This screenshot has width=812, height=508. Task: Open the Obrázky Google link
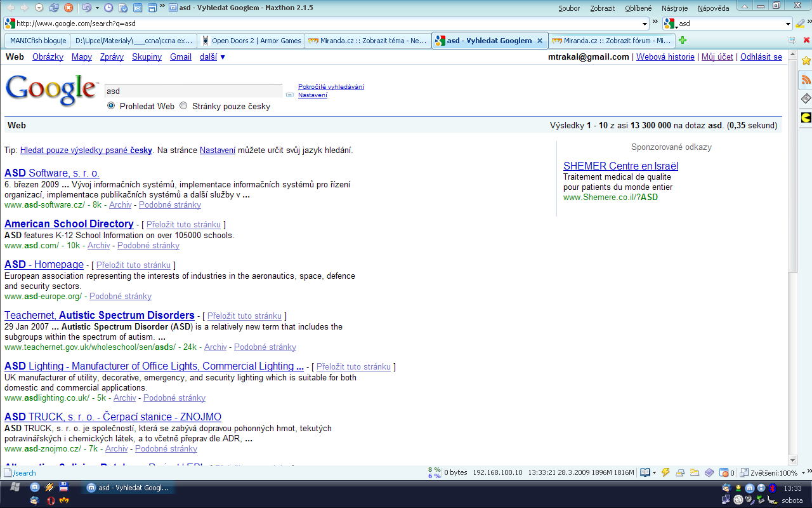(x=48, y=57)
